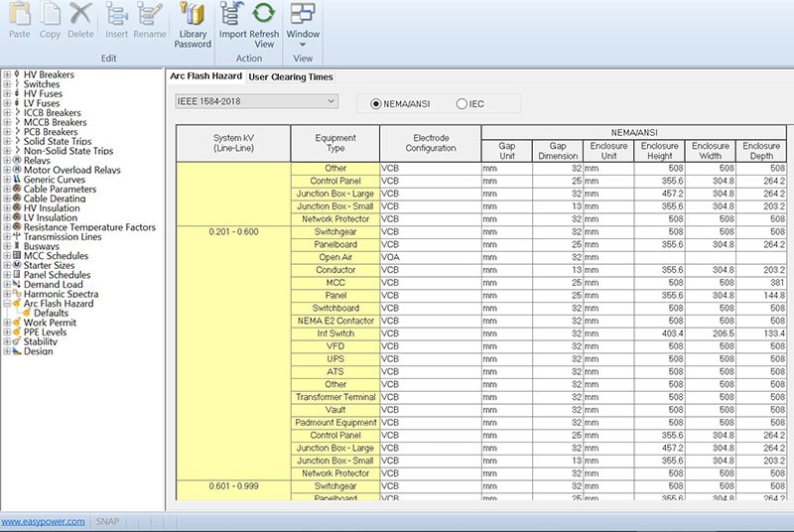Switch to the Arc Flash Hazard tab

(x=205, y=75)
